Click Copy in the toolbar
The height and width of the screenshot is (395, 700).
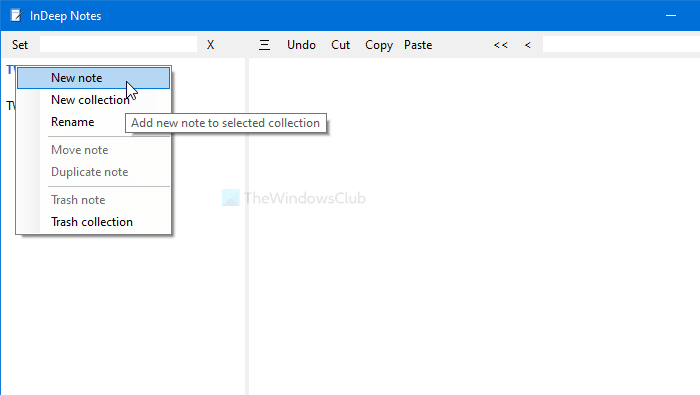(379, 45)
